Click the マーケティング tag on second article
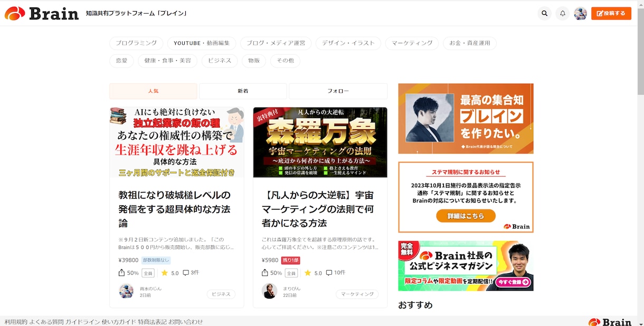This screenshot has width=644, height=326. coord(357,294)
